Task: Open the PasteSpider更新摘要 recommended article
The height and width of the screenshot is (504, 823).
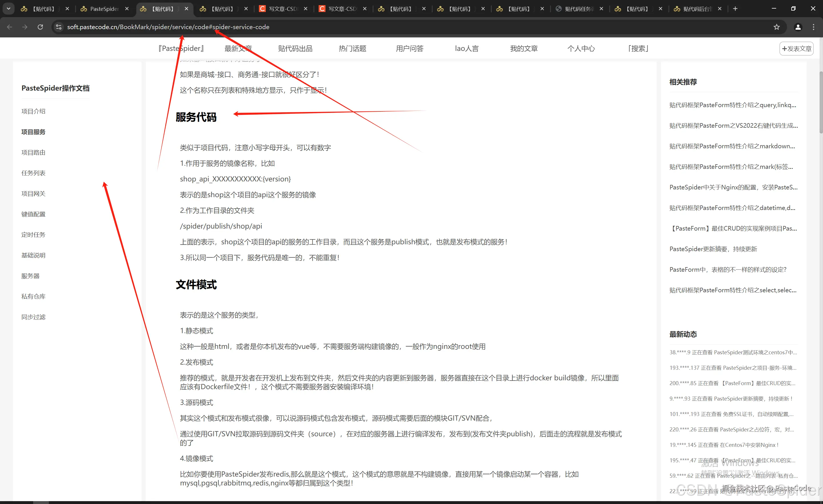Action: click(713, 249)
